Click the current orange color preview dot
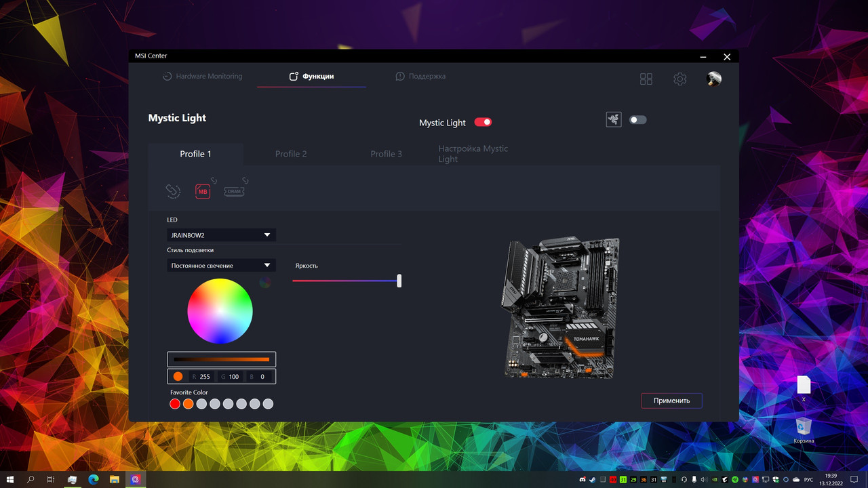The image size is (868, 488). [178, 376]
